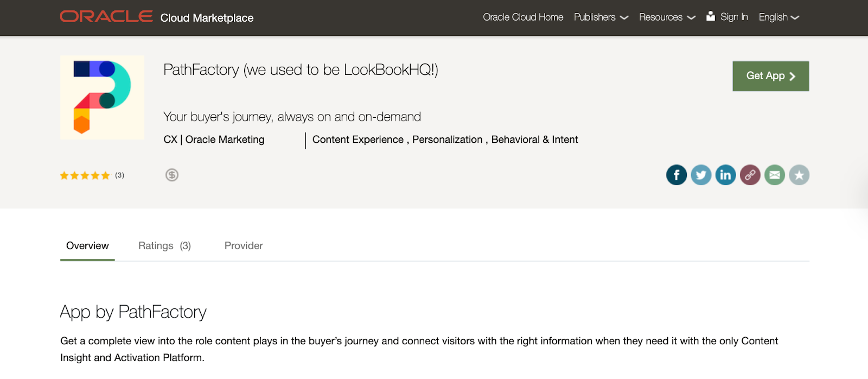Click the PathFactory app logo
The image size is (868, 379).
pyautogui.click(x=103, y=97)
